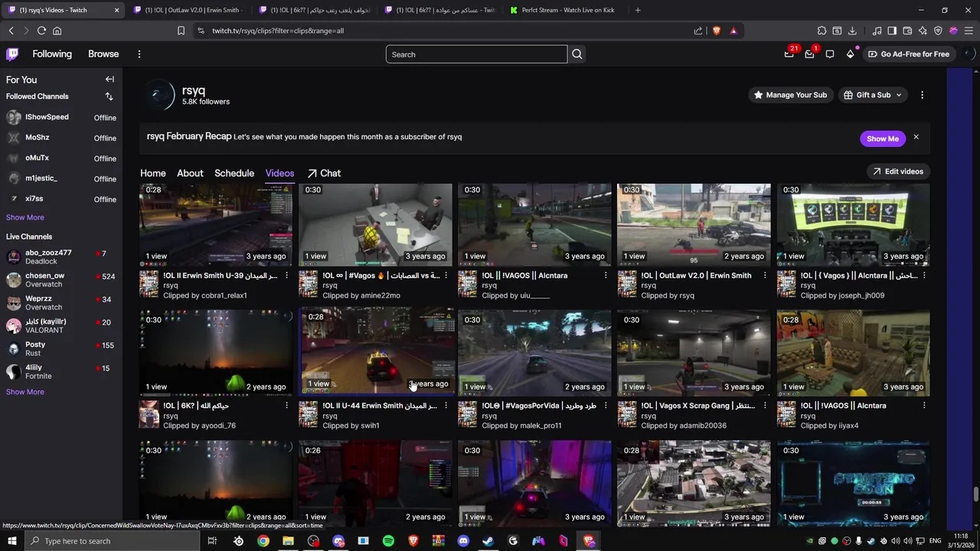The height and width of the screenshot is (551, 980).
Task: Open 4lilly live Fortnite channel
Action: (x=61, y=372)
